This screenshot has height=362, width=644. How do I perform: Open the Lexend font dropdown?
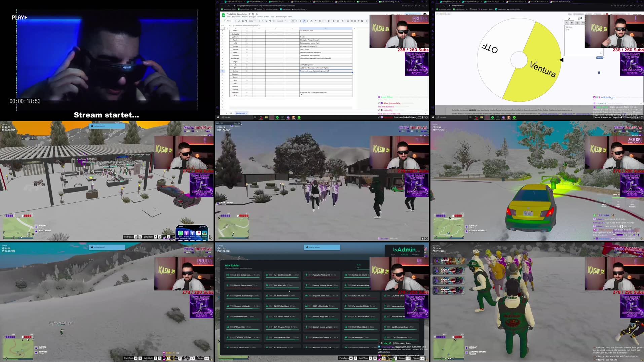pyautogui.click(x=282, y=21)
